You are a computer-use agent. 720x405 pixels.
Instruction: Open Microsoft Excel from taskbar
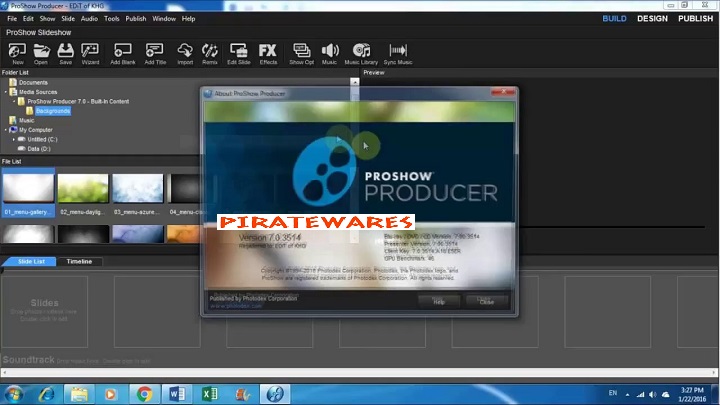(209, 394)
